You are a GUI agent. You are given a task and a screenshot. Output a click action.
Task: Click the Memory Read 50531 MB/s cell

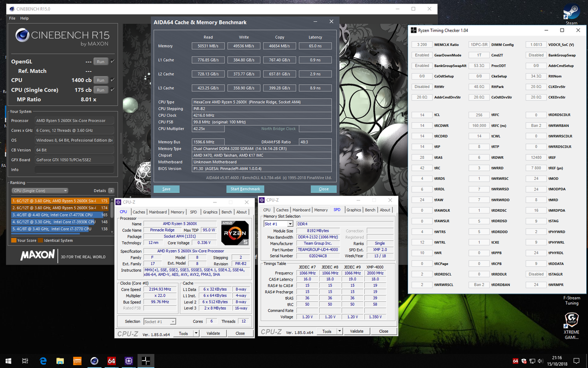208,46
